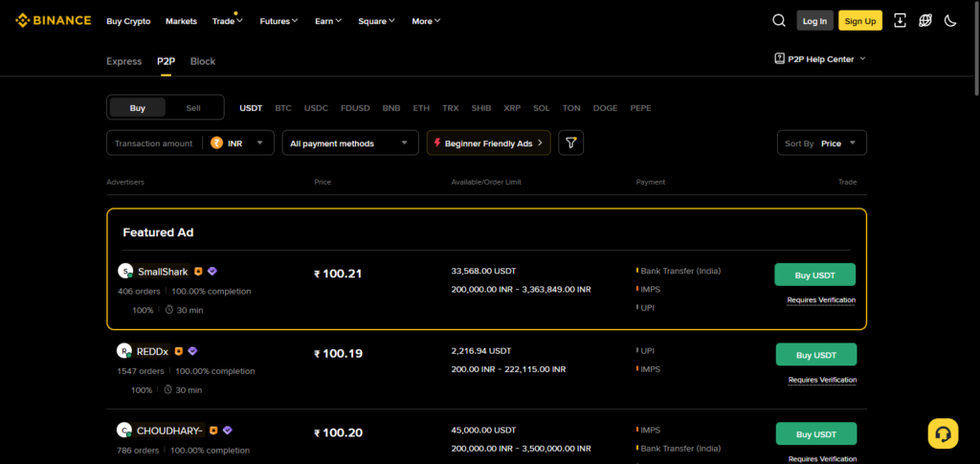
Task: Click SmallShark's orange merchant badge
Action: point(198,272)
